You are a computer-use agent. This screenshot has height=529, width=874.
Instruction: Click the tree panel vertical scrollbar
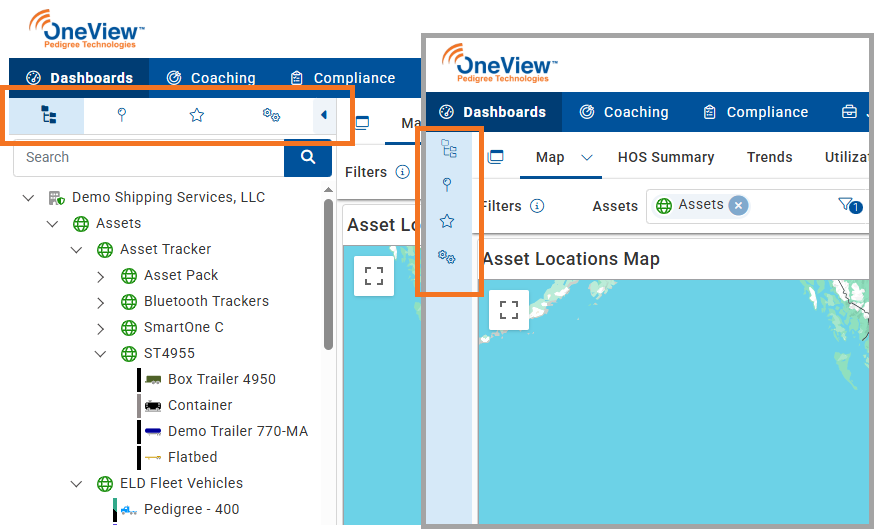pyautogui.click(x=328, y=274)
